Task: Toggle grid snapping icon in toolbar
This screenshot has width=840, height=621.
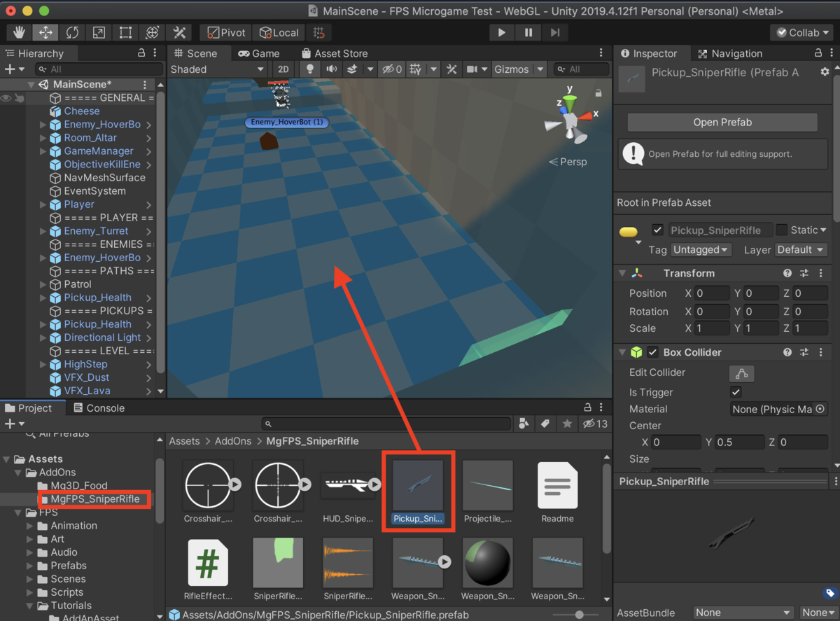Action: point(319,32)
